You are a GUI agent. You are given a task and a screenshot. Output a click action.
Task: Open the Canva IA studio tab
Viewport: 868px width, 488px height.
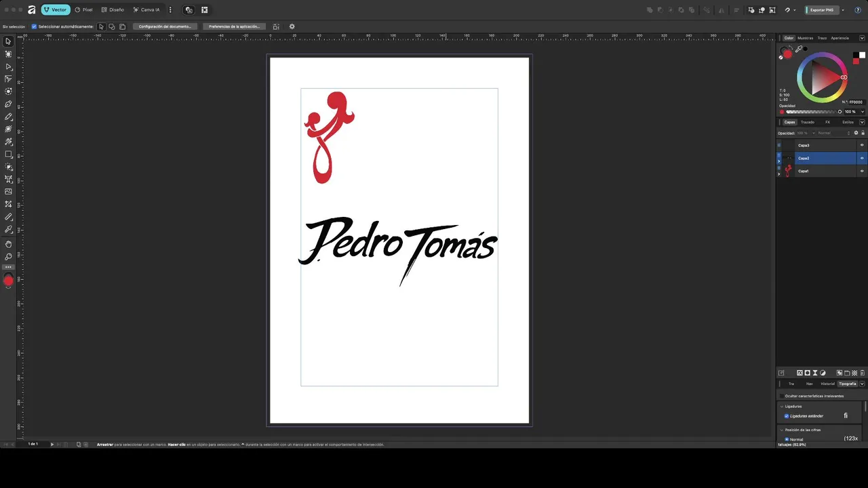point(146,9)
